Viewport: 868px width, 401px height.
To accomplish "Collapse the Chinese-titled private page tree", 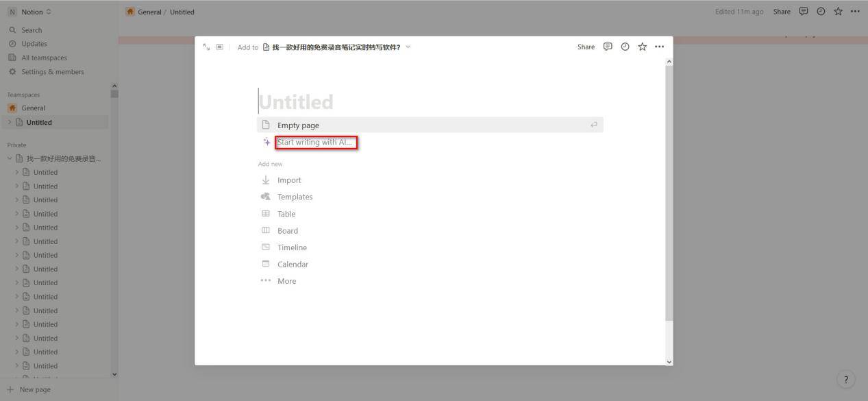I will tap(10, 158).
